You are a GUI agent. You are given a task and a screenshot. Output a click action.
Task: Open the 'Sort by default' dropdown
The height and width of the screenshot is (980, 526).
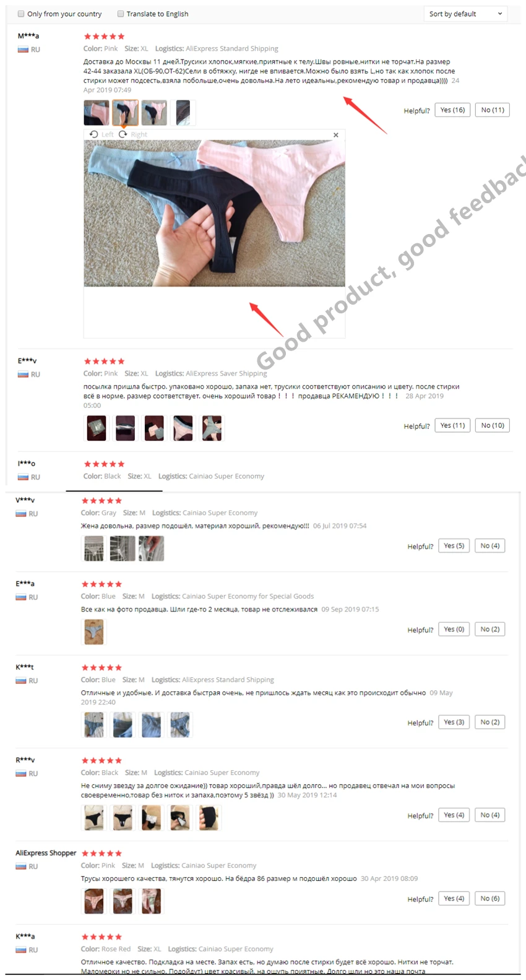pos(465,14)
